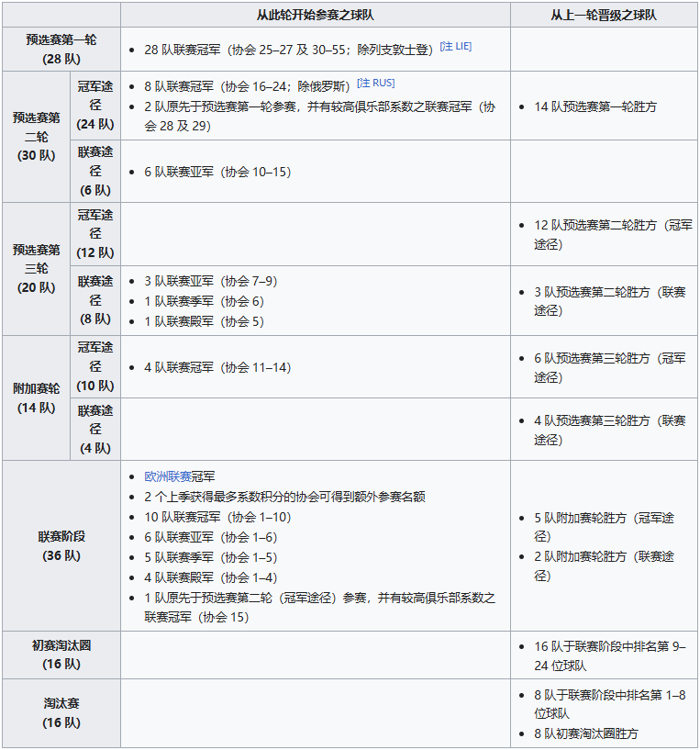Screen dimensions: 700x750
Task: Click the 冠军途径 (12 队) sub-header cell
Action: pyautogui.click(x=95, y=234)
